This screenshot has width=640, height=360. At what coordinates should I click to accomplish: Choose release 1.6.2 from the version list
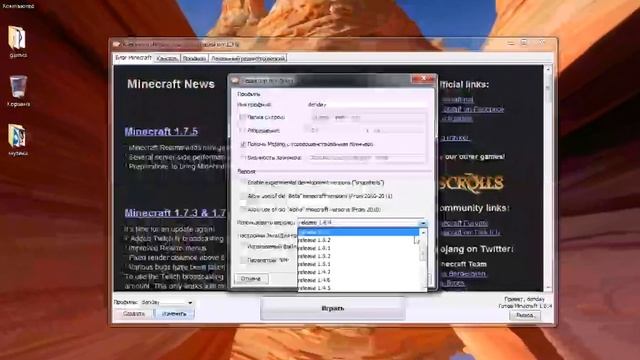coord(358,240)
